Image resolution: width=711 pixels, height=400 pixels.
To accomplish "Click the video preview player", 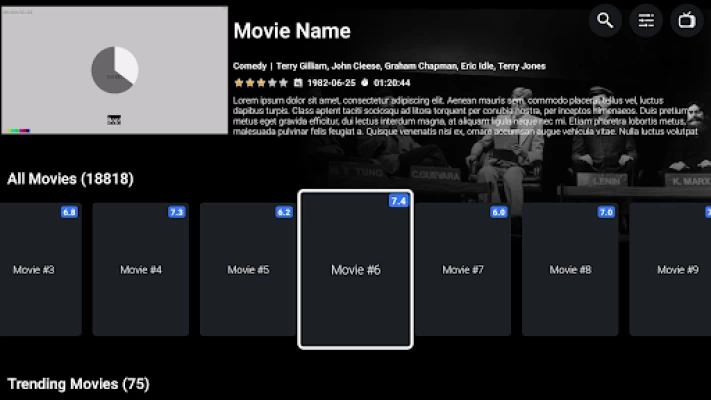I will 115,70.
